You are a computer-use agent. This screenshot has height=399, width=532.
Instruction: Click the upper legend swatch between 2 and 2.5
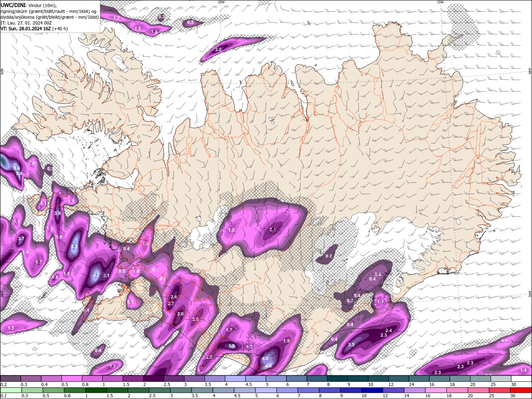tap(153, 379)
